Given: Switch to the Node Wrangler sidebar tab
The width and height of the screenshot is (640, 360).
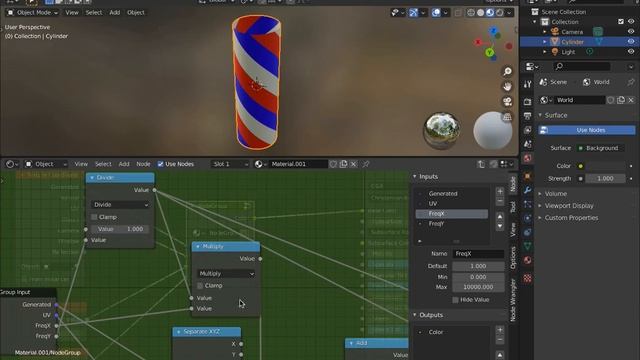Looking at the screenshot, I should pos(513,300).
